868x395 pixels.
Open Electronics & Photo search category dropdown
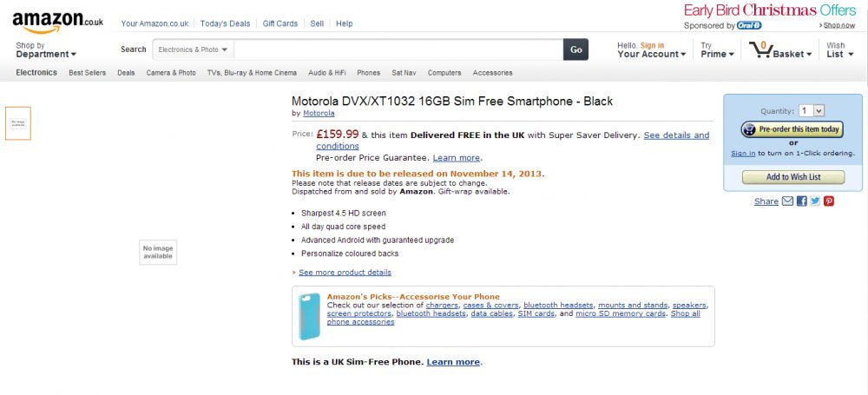click(193, 49)
